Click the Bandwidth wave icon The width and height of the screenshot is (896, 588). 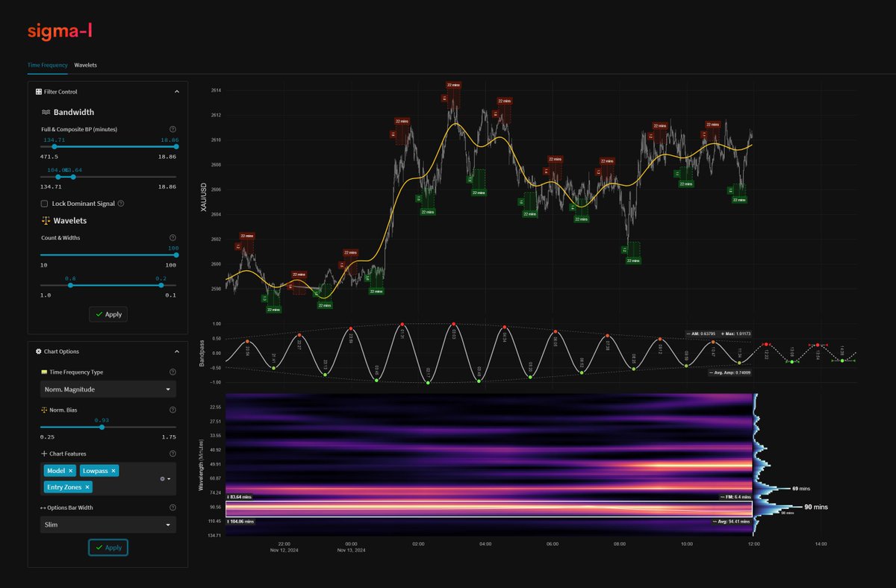(x=46, y=112)
